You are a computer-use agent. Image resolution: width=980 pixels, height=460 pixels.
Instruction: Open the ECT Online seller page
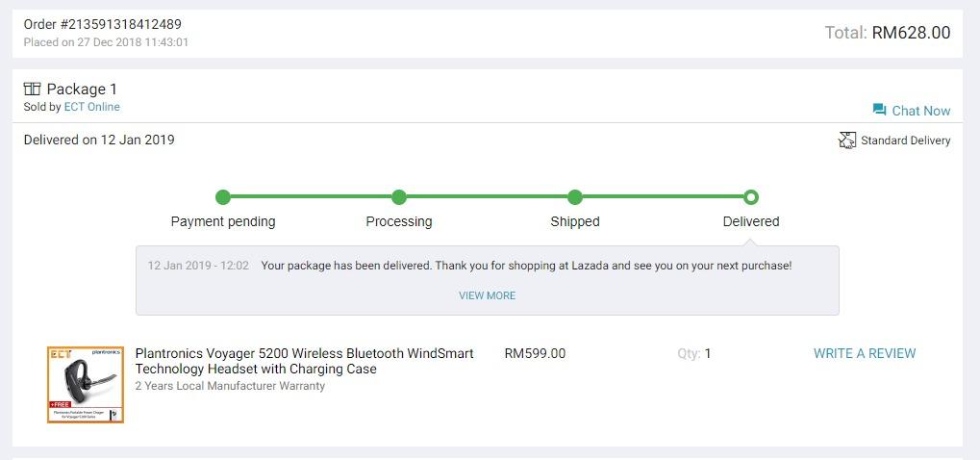coord(92,107)
